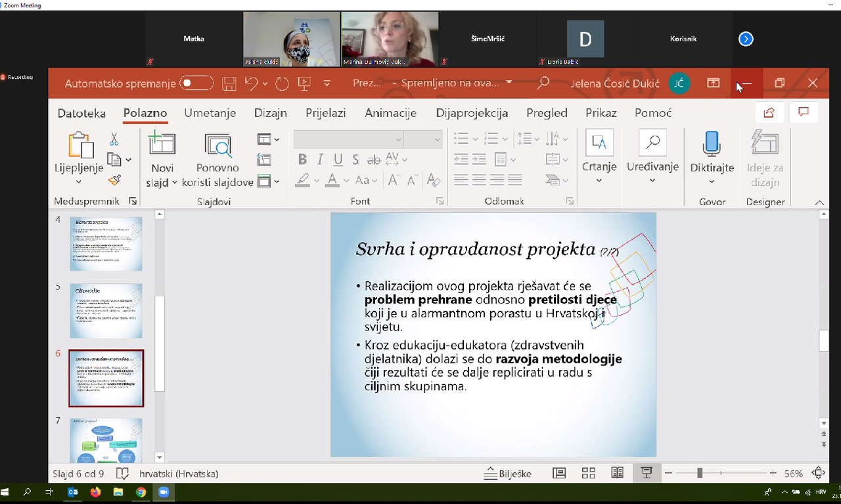Select slide 5 thumbnail
The width and height of the screenshot is (841, 504).
pos(106,311)
